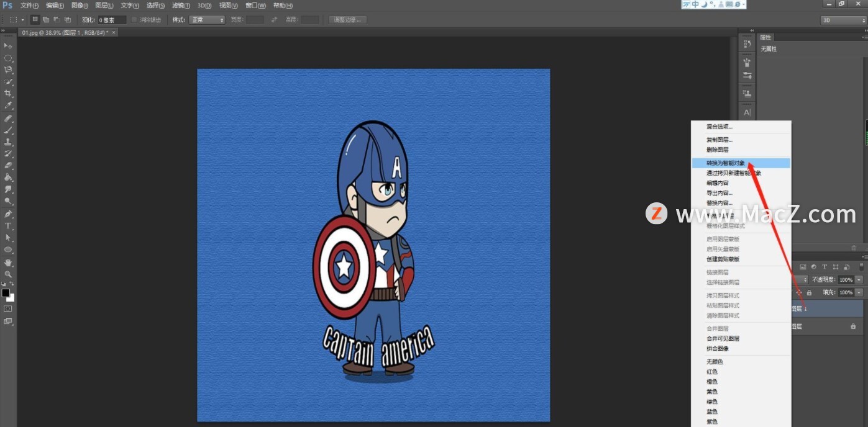Click the 羽化 feather input field
Image resolution: width=868 pixels, height=427 pixels.
point(112,20)
